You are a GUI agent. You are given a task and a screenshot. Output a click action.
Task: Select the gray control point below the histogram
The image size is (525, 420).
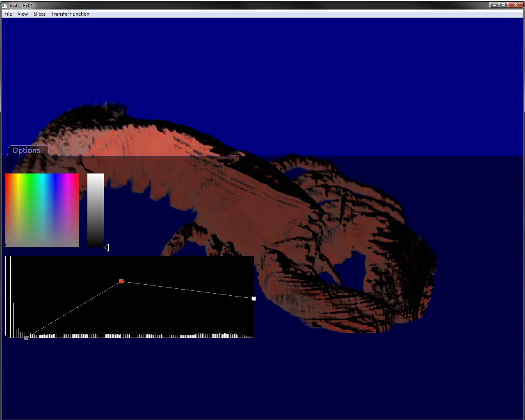coord(26,338)
